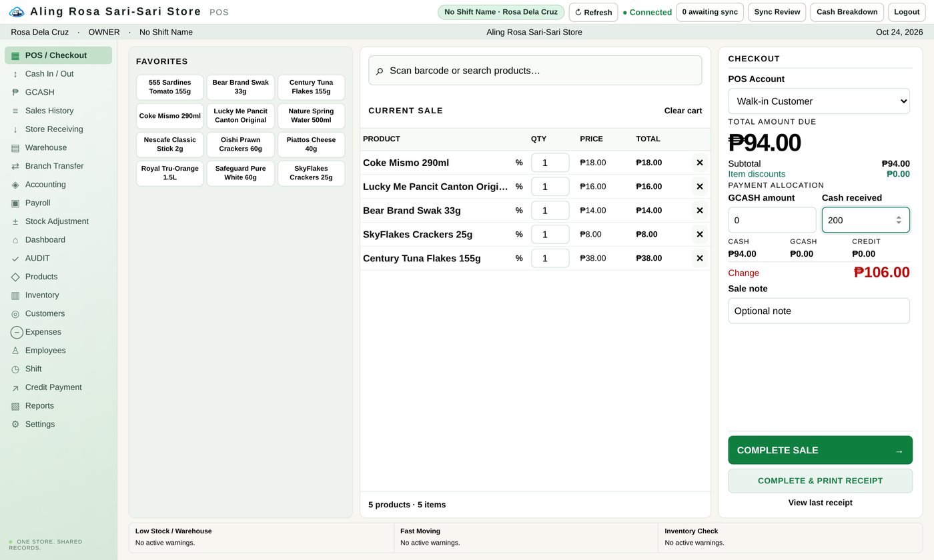Open the Warehouse section

click(x=58, y=147)
